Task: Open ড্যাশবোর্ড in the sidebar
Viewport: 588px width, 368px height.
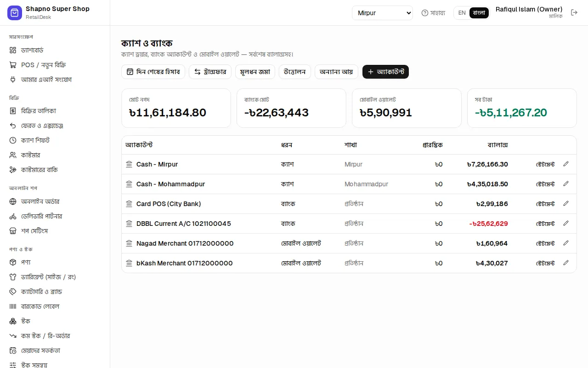Action: pyautogui.click(x=55, y=50)
